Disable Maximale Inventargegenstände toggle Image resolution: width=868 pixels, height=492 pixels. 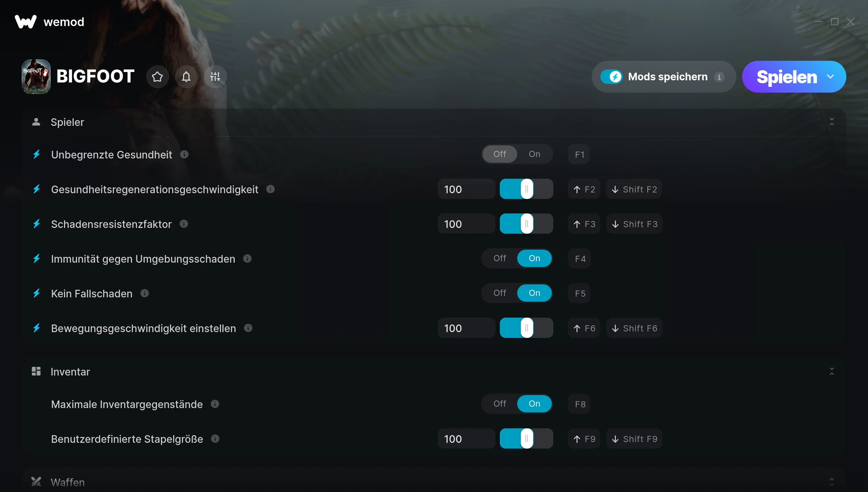click(500, 404)
